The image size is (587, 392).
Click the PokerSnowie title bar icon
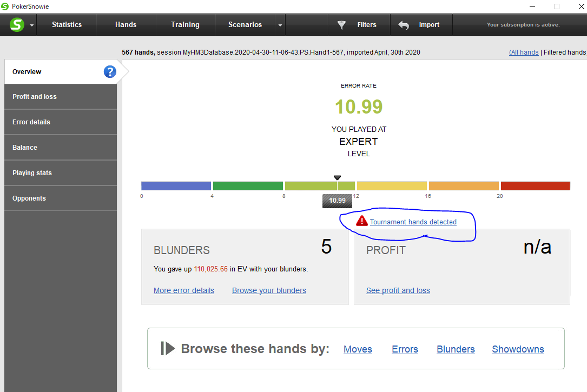coord(5,6)
